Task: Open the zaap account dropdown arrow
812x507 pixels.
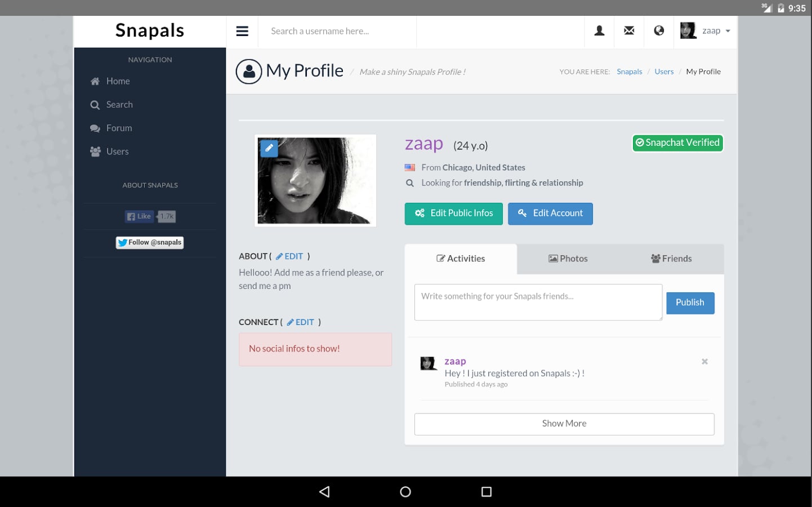Action: click(x=728, y=31)
